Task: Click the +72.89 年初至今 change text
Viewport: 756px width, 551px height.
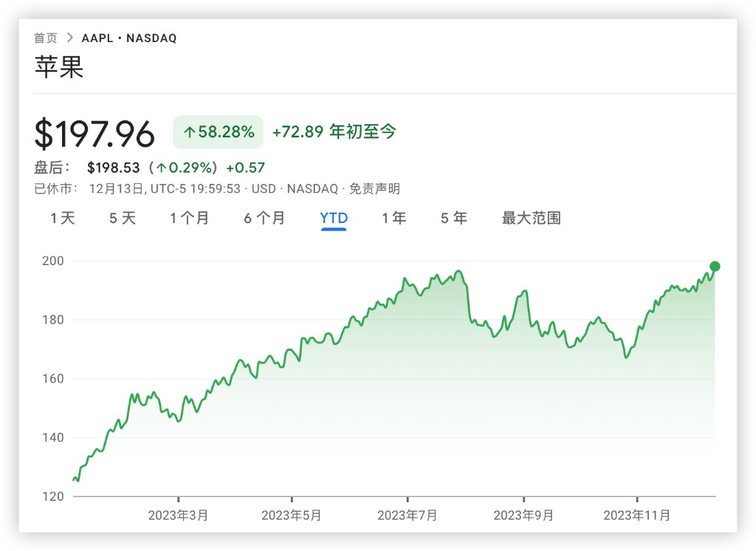Action: click(334, 131)
